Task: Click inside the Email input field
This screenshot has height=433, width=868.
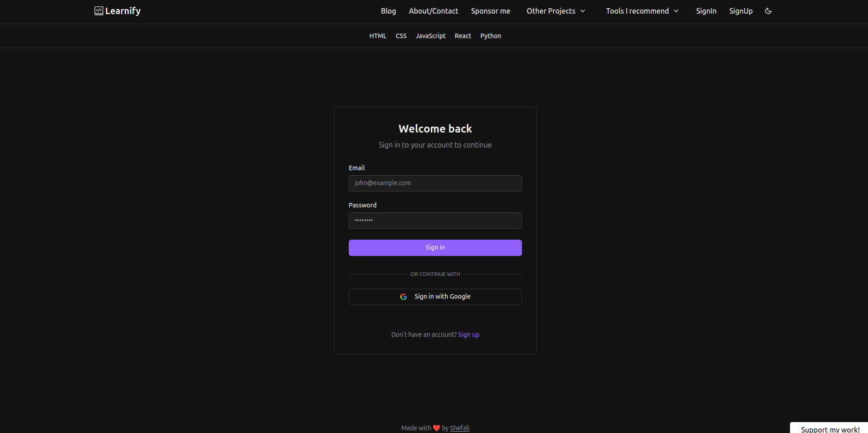Action: click(x=435, y=183)
